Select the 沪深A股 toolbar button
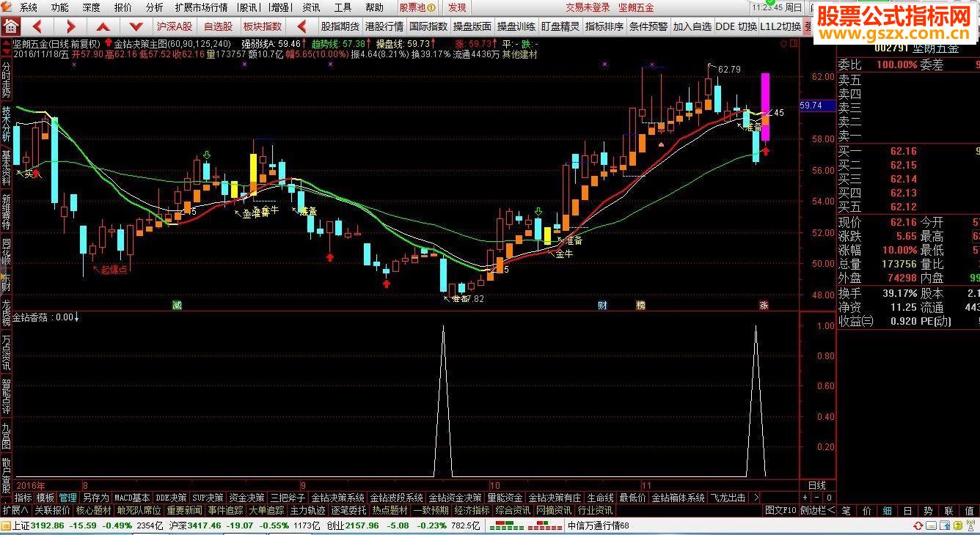This screenshot has height=535, width=980. click(174, 26)
